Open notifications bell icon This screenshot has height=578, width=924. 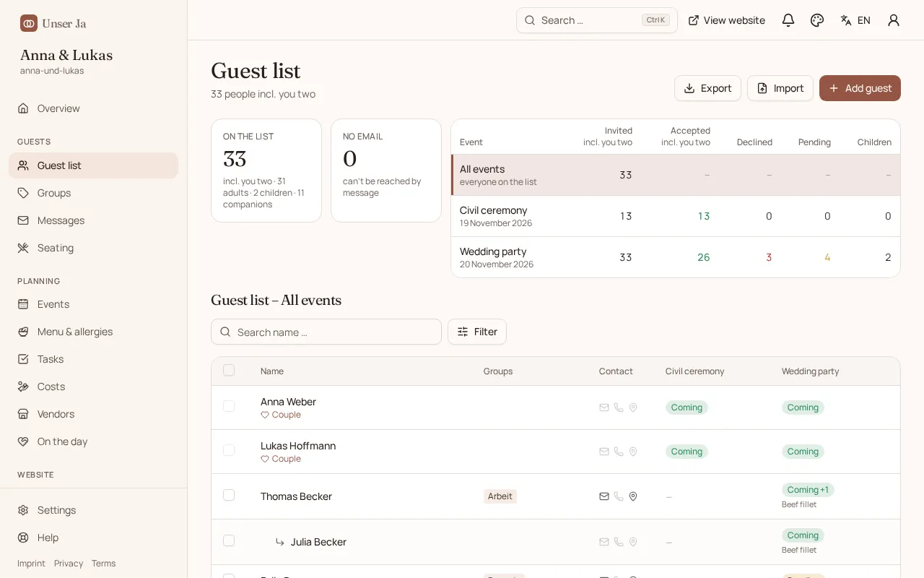788,20
